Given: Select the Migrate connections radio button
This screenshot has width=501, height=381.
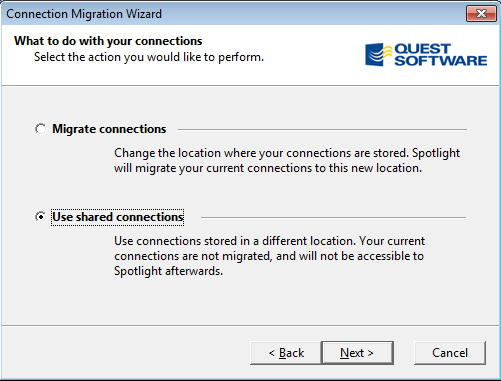Looking at the screenshot, I should click(x=40, y=129).
